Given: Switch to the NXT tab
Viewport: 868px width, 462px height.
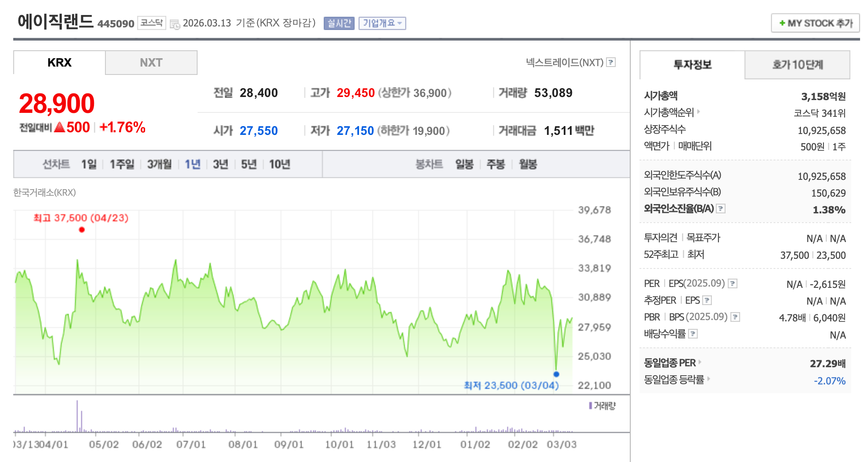Looking at the screenshot, I should (151, 63).
